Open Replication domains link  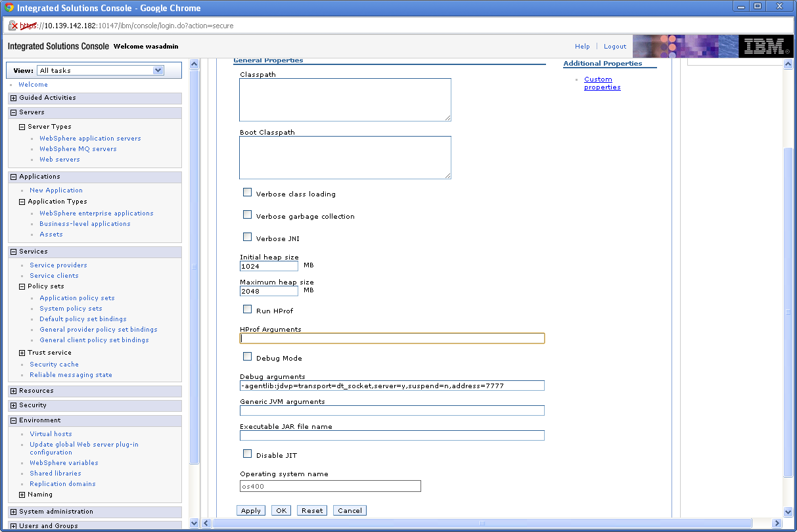pos(62,484)
